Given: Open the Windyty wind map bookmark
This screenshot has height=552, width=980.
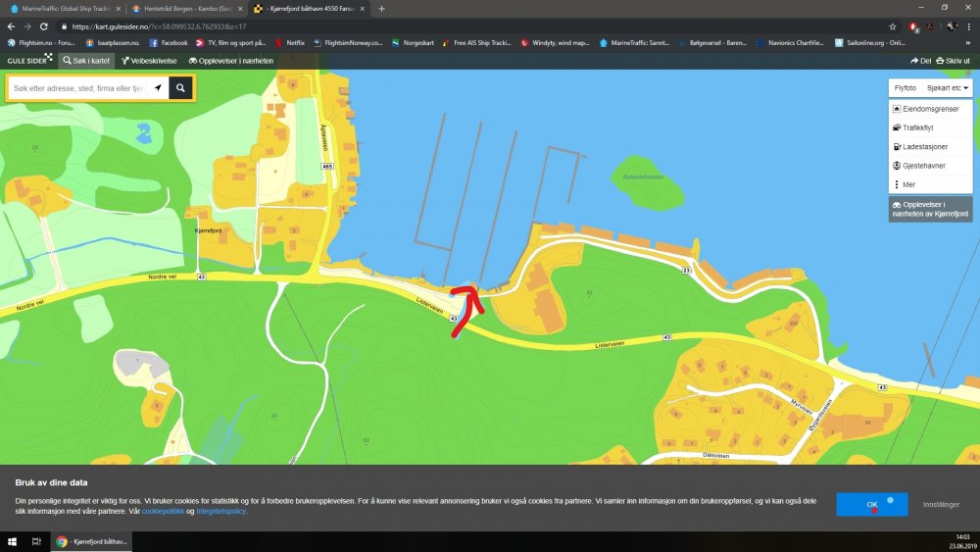Looking at the screenshot, I should tap(555, 42).
